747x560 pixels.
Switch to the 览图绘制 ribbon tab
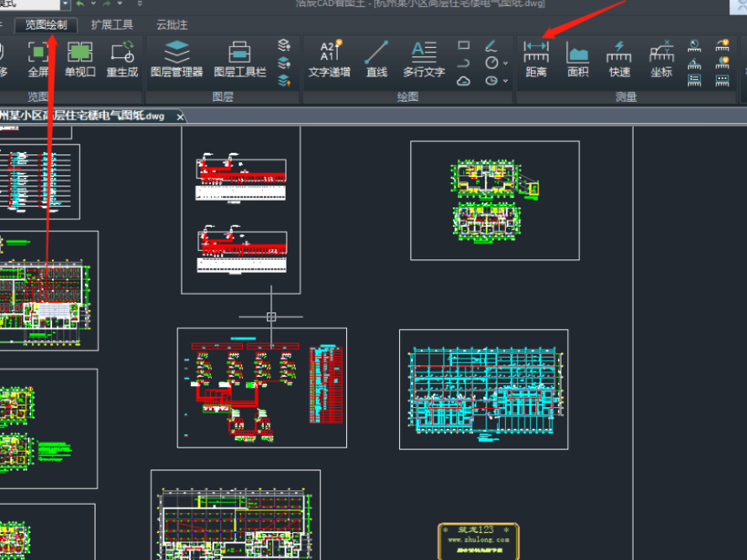tap(46, 24)
